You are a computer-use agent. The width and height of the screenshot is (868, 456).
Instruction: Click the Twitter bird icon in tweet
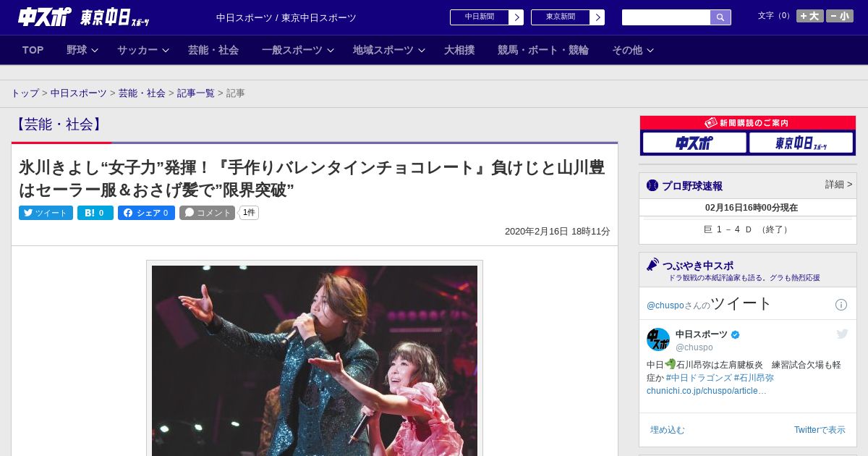842,334
